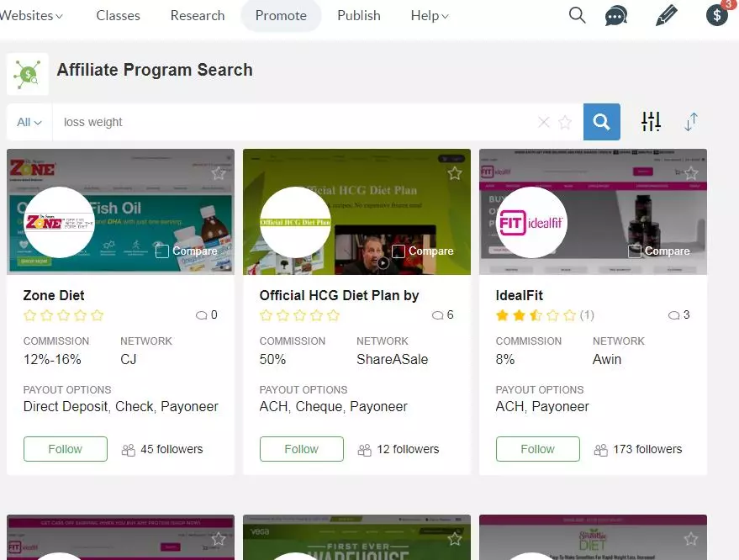Expand the Websites menu
The width and height of the screenshot is (739, 560).
(31, 15)
